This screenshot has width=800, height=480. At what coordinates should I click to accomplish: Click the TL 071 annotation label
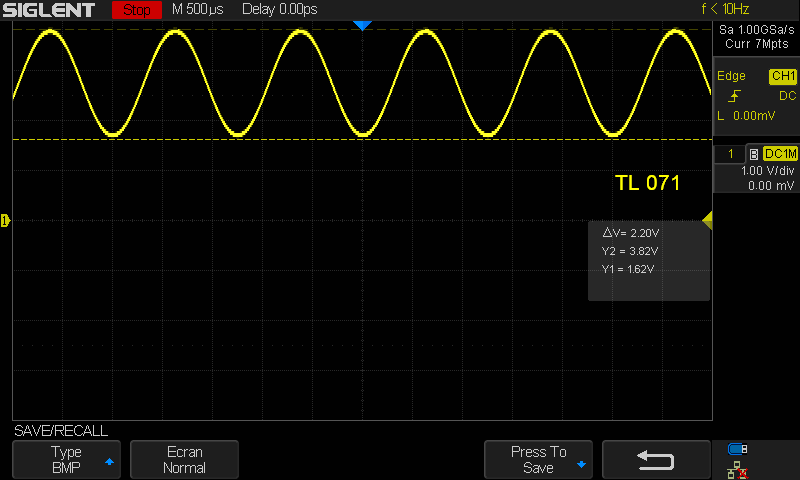pyautogui.click(x=647, y=183)
